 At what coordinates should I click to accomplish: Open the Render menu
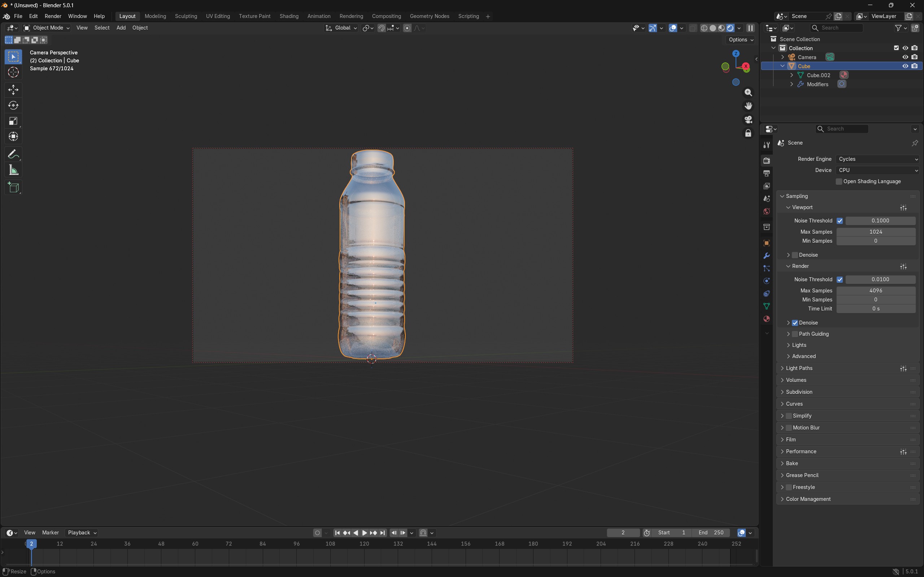[53, 17]
